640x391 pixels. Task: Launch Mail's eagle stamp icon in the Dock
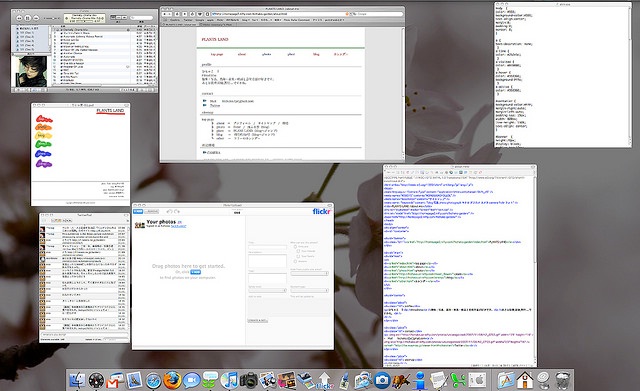pos(134,380)
